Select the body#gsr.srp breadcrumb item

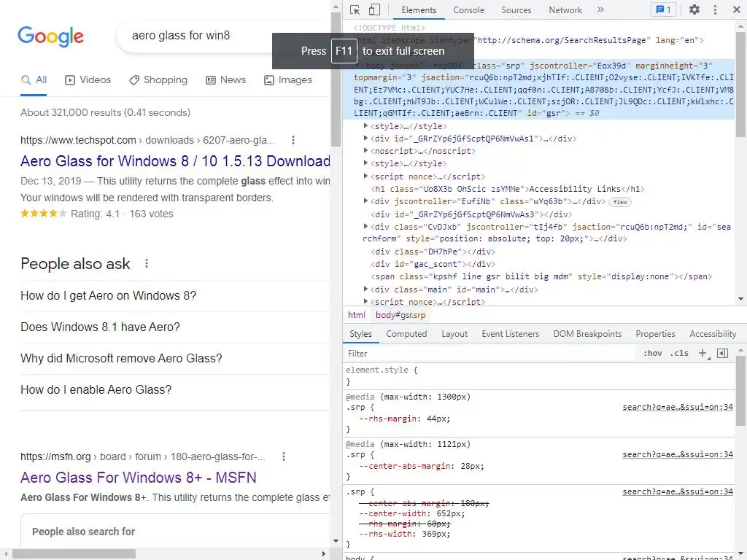[400, 315]
